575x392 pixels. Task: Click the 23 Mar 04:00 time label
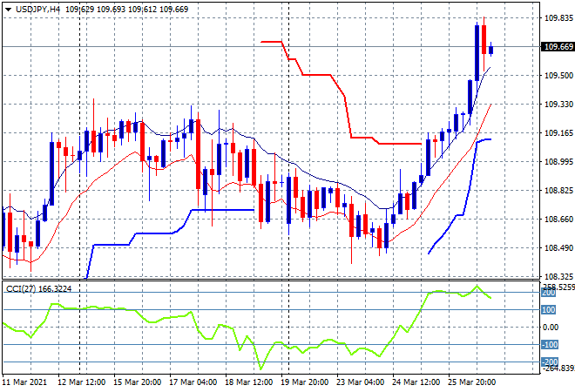coord(360,382)
